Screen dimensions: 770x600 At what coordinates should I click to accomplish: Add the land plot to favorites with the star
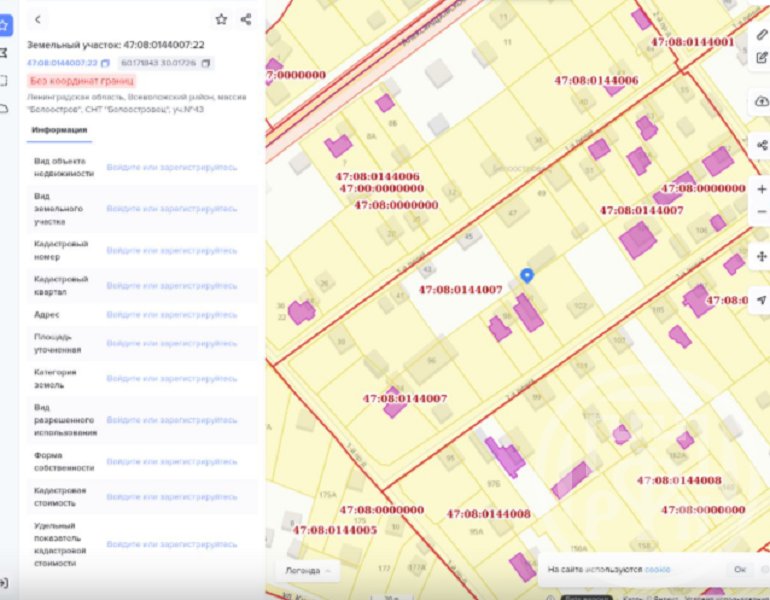coord(221,19)
